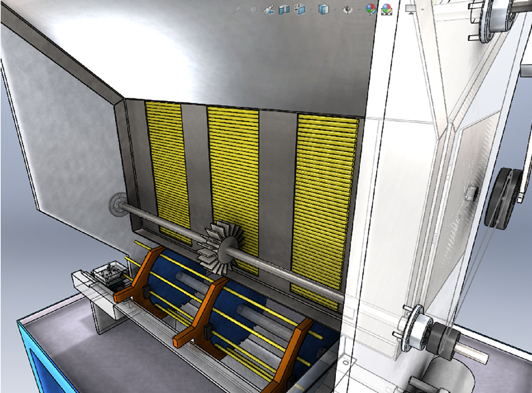Return to the Previous View
This screenshot has height=393, width=532.
click(x=269, y=9)
